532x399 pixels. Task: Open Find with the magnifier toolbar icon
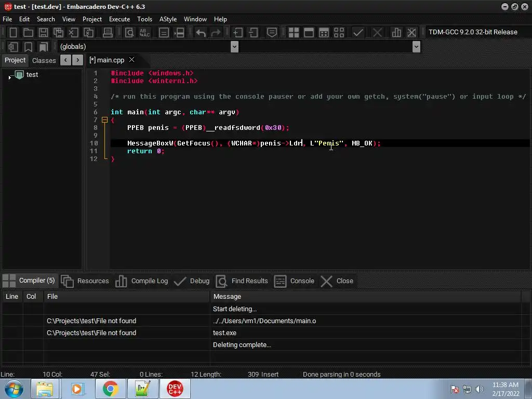[129, 33]
